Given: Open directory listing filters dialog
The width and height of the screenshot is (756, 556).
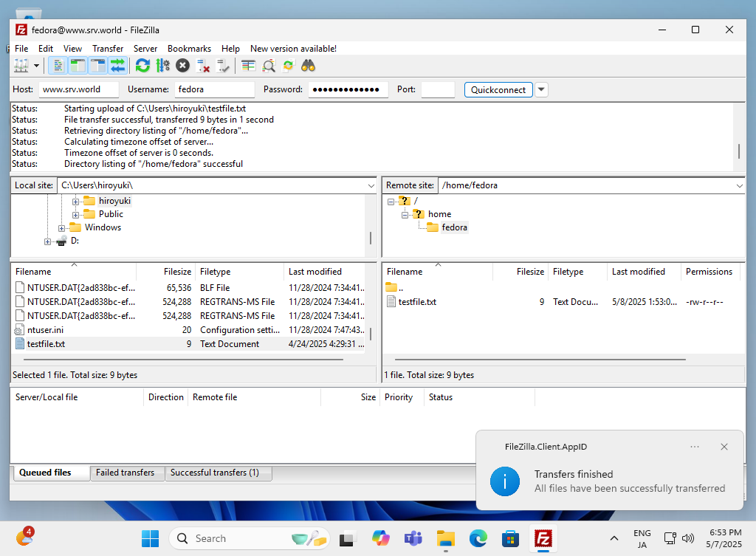Looking at the screenshot, I should click(248, 66).
